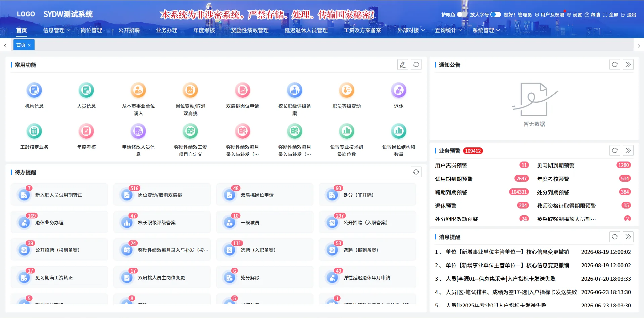644x318 pixels.
Task: Go to 奖励性绩效管理 menu
Action: [250, 30]
